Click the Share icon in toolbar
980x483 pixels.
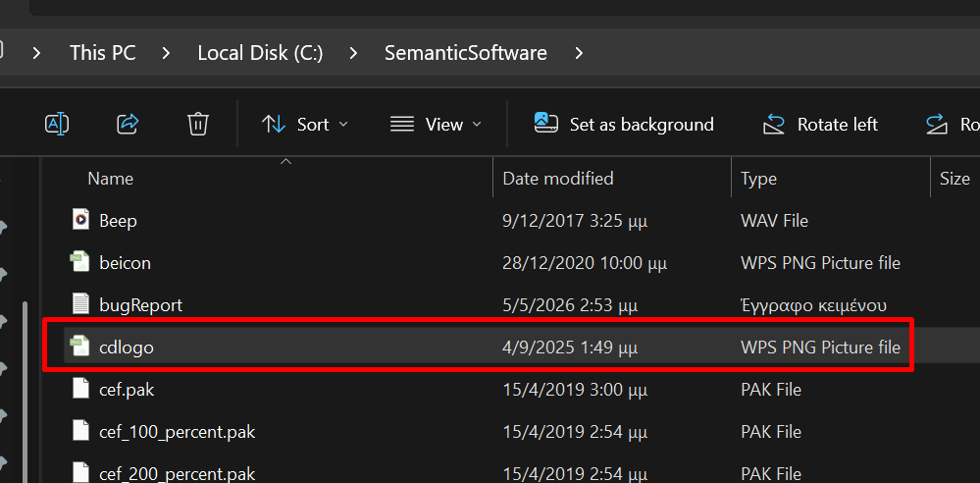128,124
